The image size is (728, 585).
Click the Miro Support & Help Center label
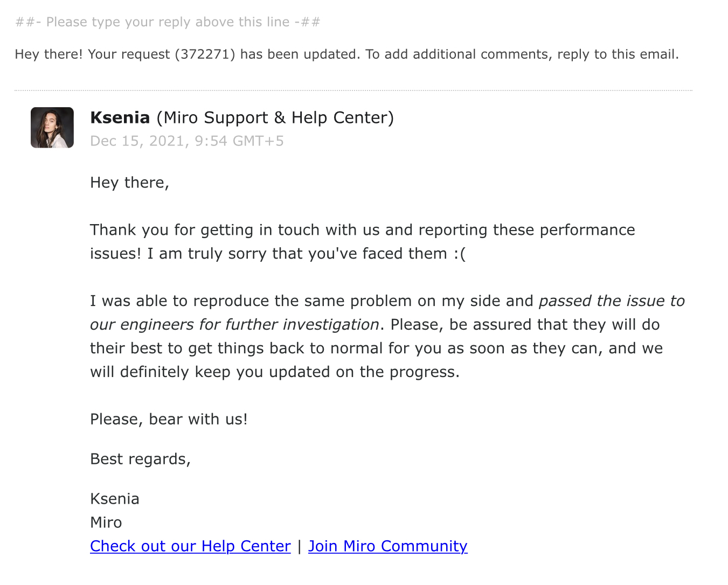(x=275, y=117)
